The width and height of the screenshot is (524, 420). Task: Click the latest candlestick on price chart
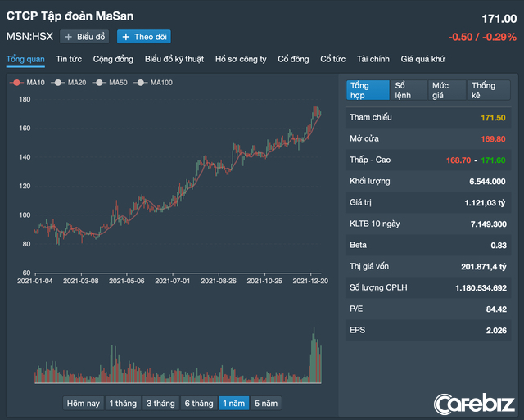(320, 114)
